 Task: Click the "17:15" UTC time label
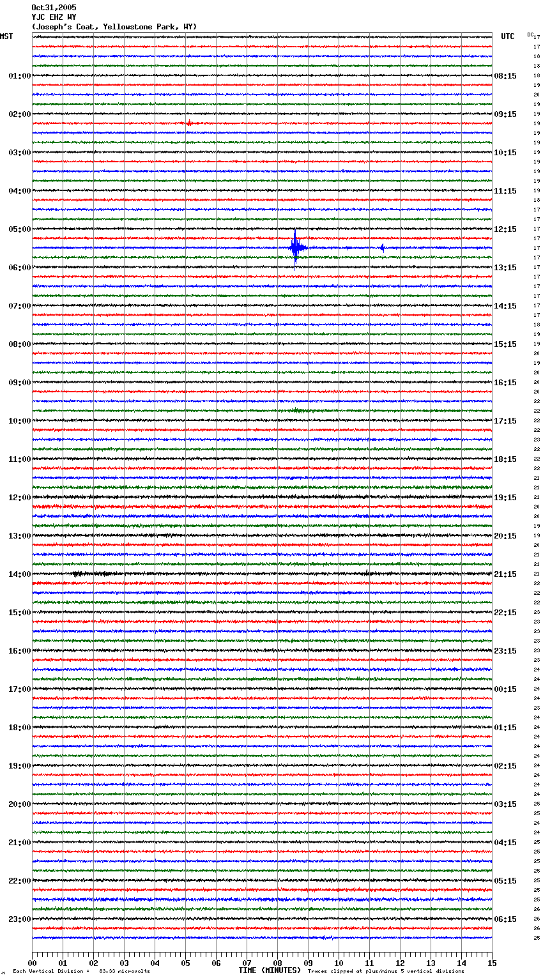click(x=505, y=421)
